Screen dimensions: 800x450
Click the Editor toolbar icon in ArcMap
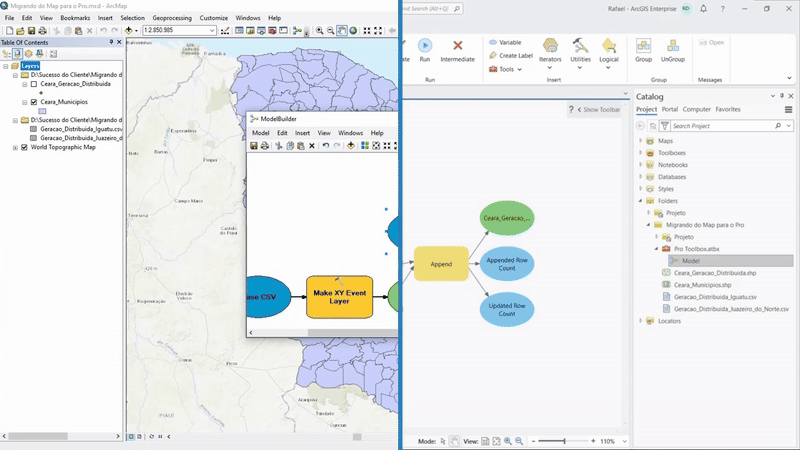point(225,31)
